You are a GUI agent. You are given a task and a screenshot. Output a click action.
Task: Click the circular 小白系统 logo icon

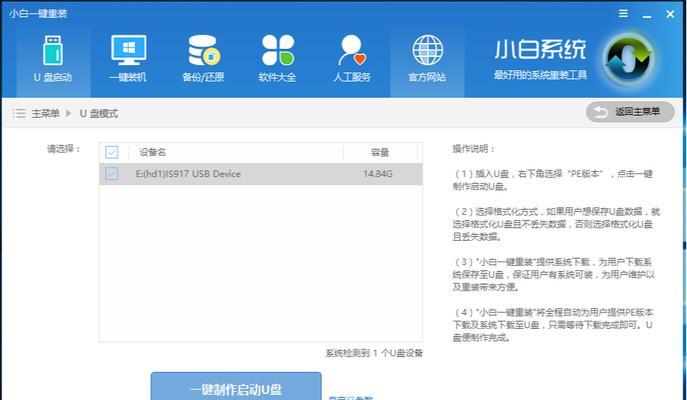click(629, 60)
